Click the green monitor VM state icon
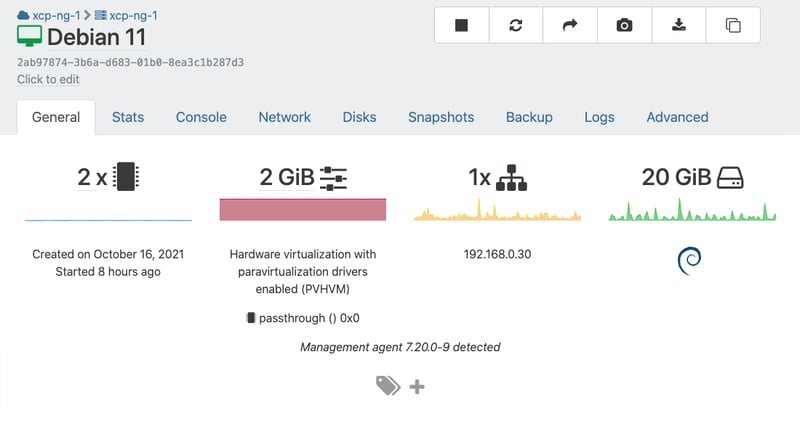 [30, 38]
